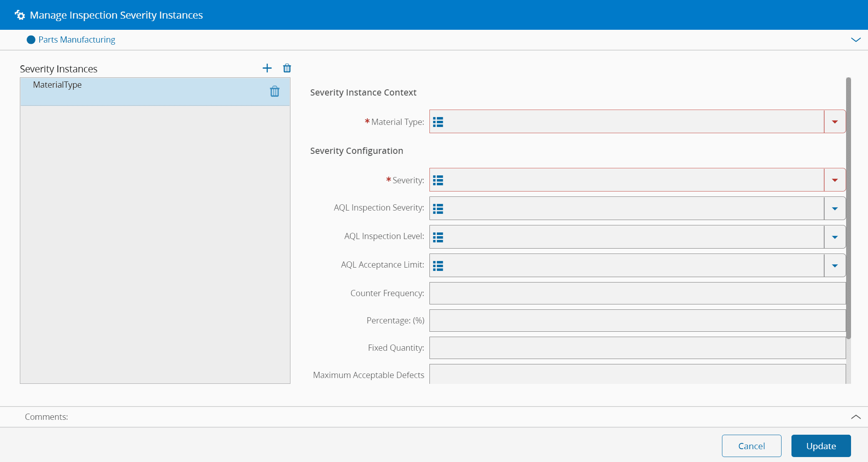Image resolution: width=868 pixels, height=462 pixels.
Task: Open the AQL Inspection Severity dropdown arrow
Action: pos(834,209)
